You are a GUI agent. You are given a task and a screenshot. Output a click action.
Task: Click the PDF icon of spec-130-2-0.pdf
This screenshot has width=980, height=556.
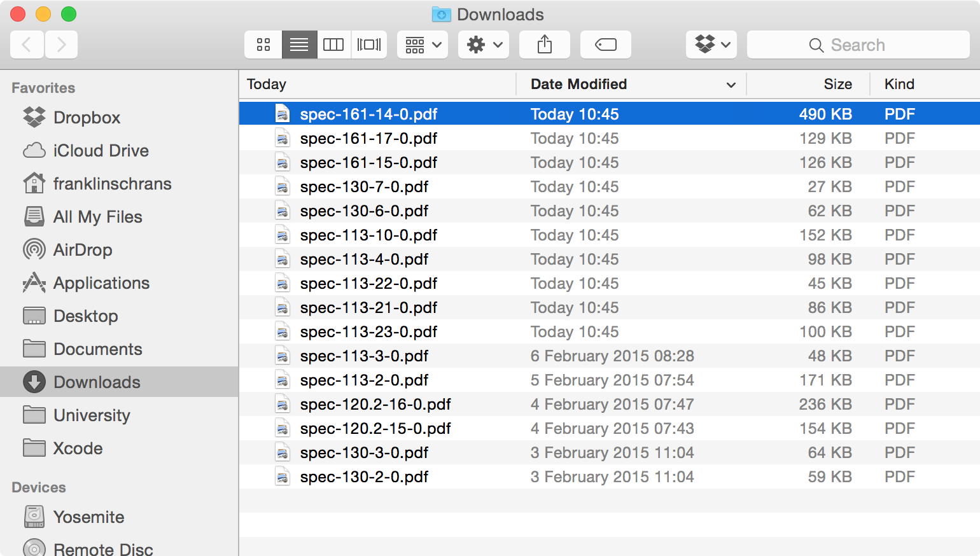[x=283, y=476]
